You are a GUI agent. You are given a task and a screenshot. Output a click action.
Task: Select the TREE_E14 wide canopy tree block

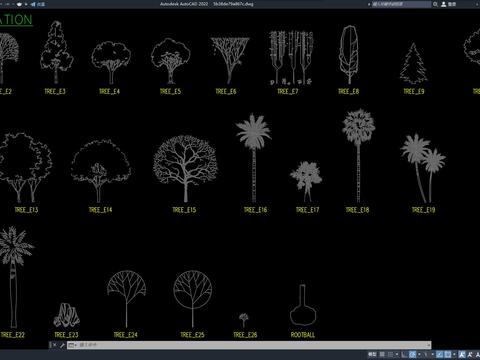coord(101,171)
